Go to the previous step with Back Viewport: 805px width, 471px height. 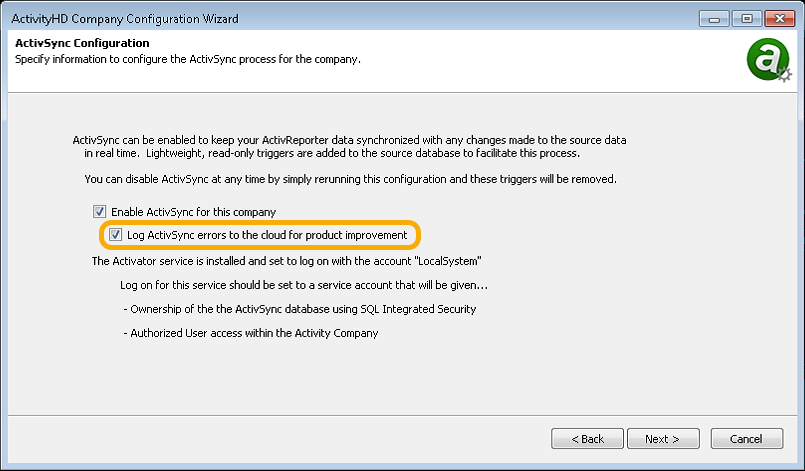click(587, 439)
